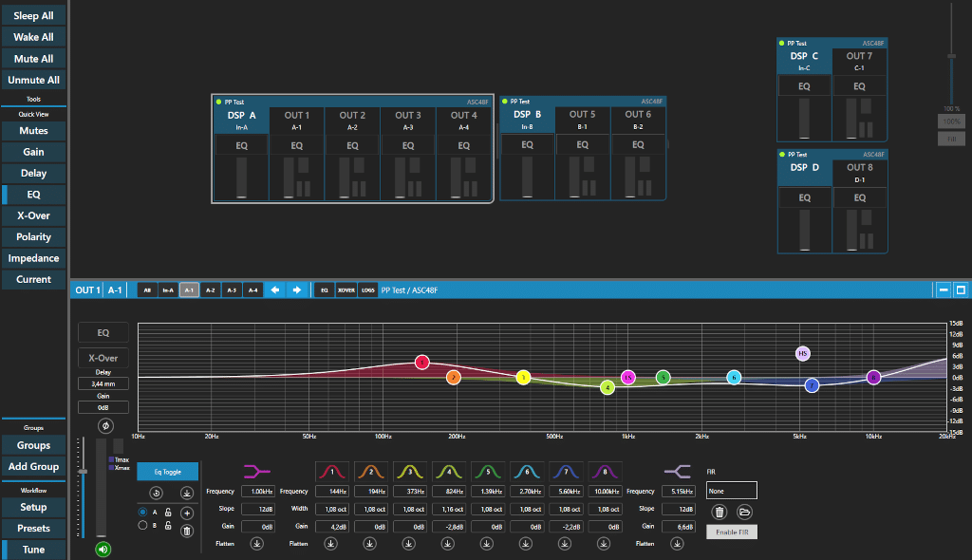Select EQ preset A radio button

143,513
